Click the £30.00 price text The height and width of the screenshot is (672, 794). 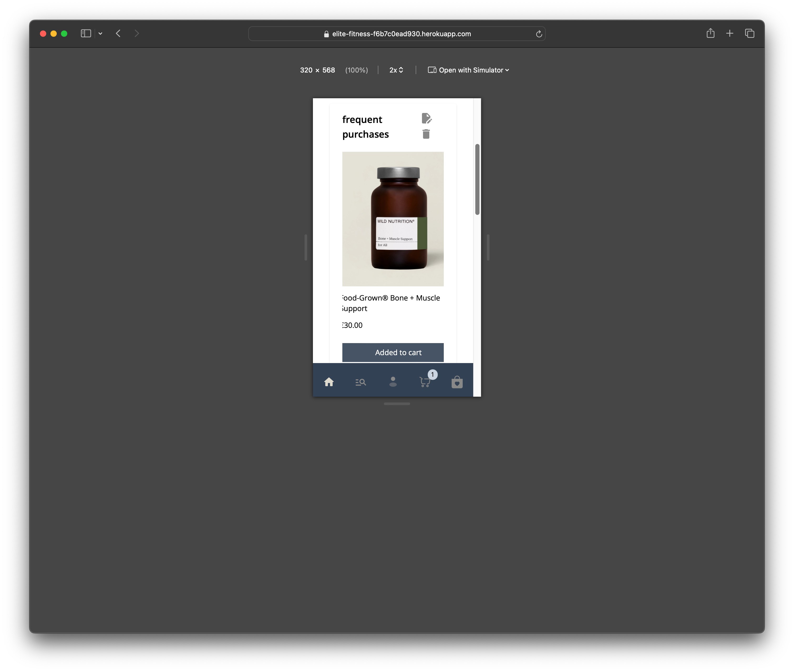coord(352,325)
